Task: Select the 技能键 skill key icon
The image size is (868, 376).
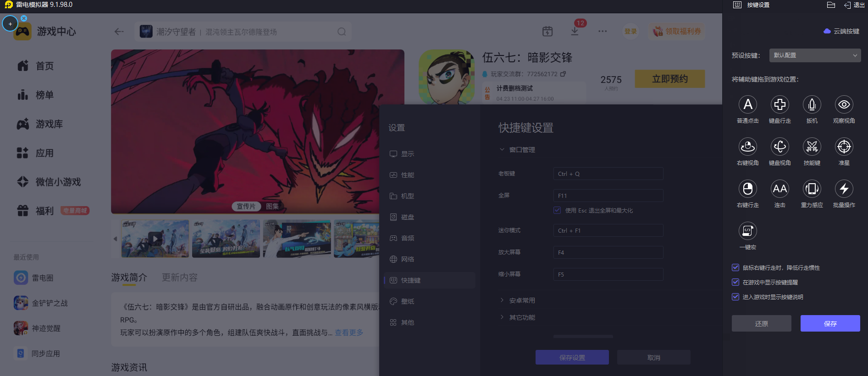Action: click(812, 147)
